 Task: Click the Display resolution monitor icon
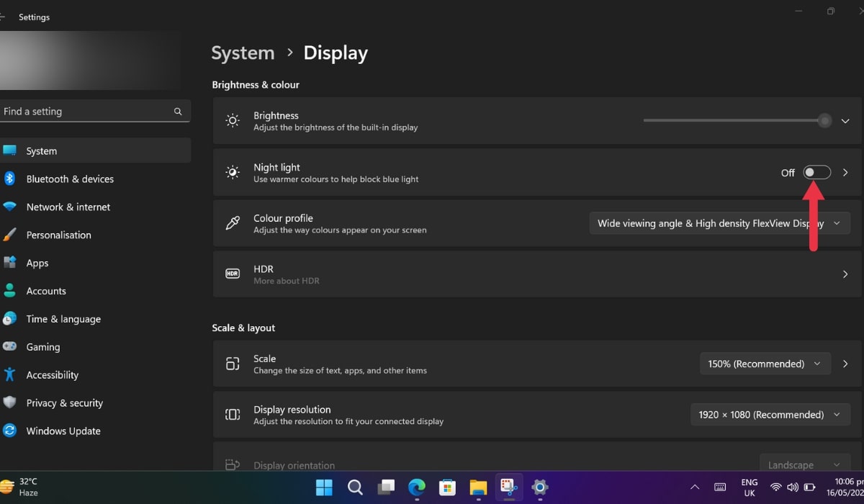pos(232,415)
